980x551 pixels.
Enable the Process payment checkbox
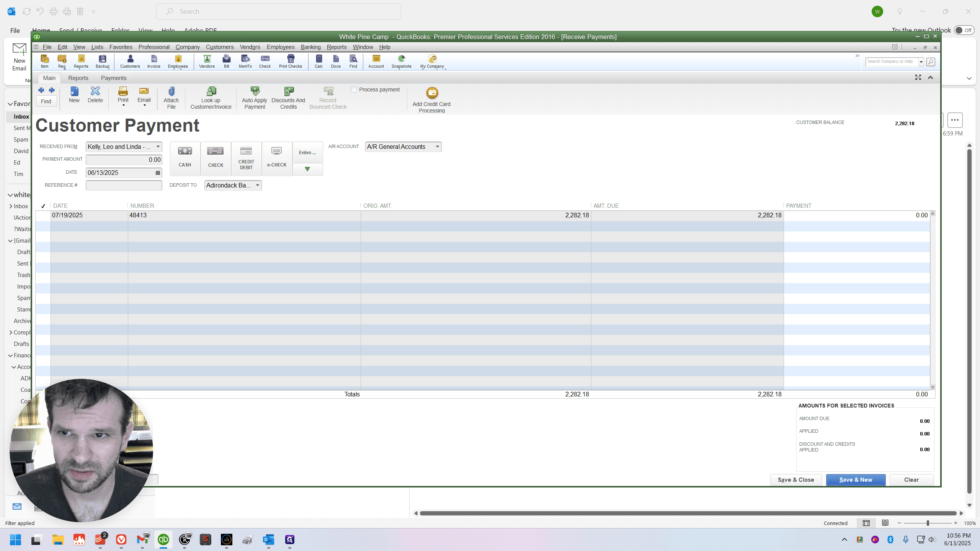354,90
